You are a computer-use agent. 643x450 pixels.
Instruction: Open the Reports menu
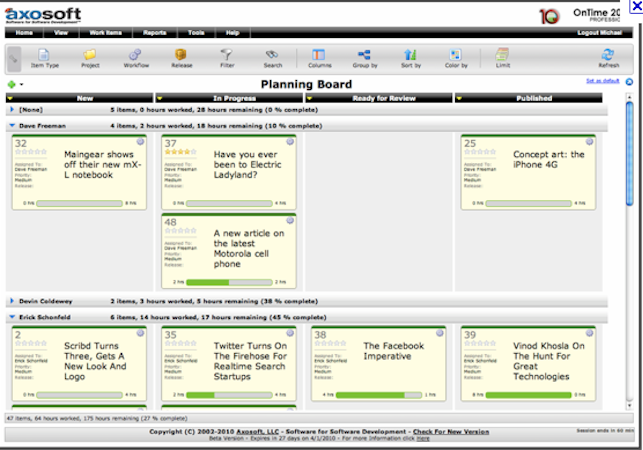click(155, 33)
